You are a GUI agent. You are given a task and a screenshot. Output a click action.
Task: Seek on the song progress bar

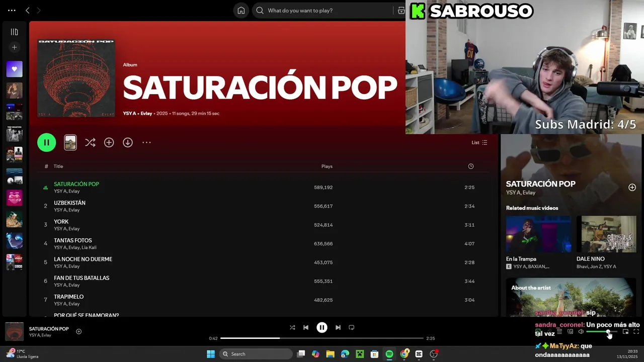tap(322, 338)
